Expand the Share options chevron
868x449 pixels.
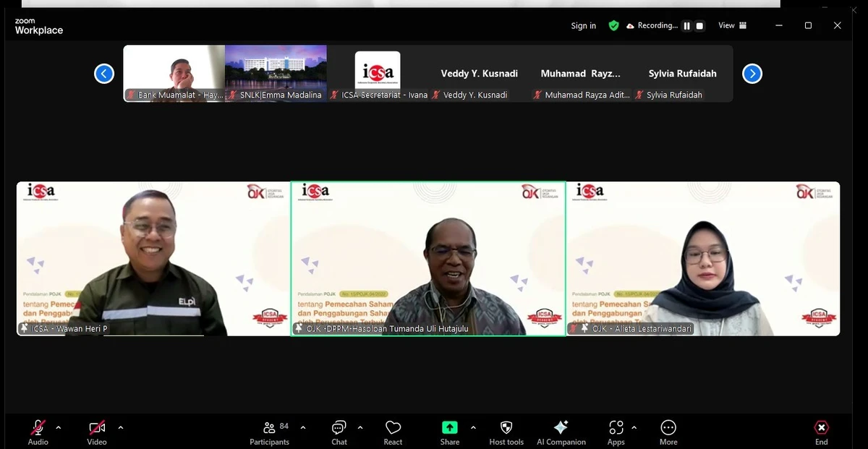coord(474,427)
